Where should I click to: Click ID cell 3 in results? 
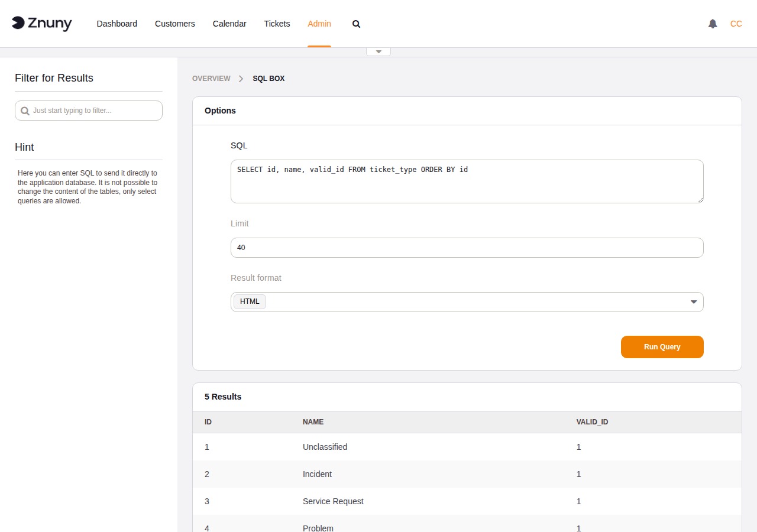[x=207, y=501]
